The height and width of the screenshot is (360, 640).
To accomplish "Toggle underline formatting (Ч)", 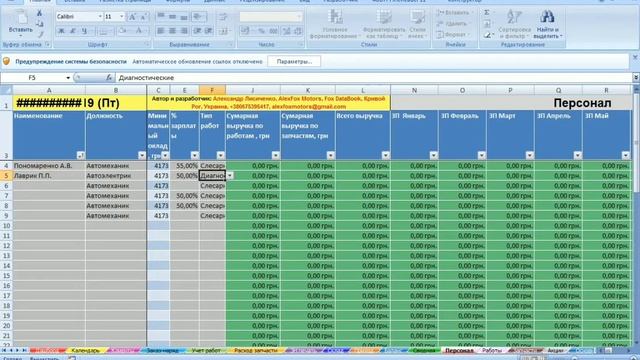I will 84,31.
